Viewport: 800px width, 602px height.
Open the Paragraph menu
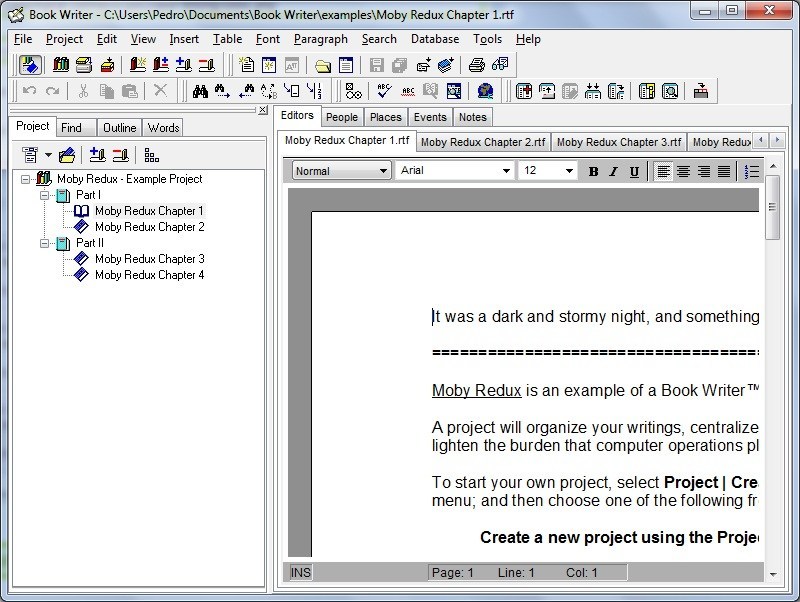click(320, 39)
